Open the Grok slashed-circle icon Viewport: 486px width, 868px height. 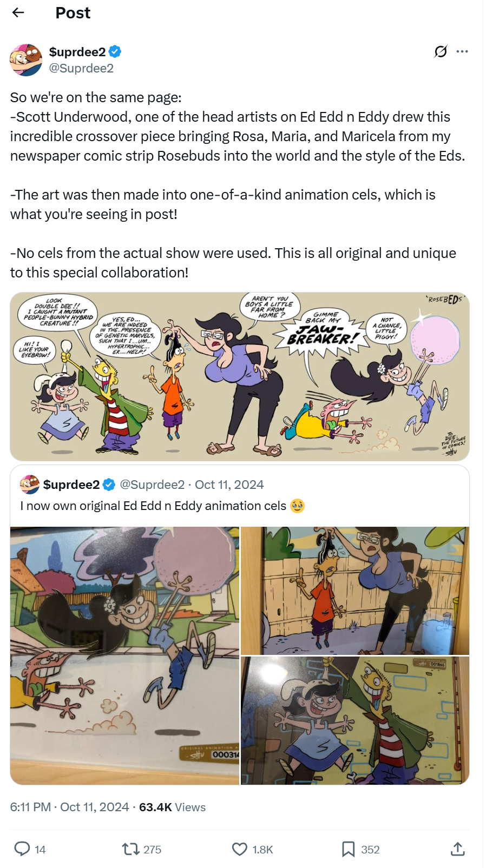click(x=441, y=51)
